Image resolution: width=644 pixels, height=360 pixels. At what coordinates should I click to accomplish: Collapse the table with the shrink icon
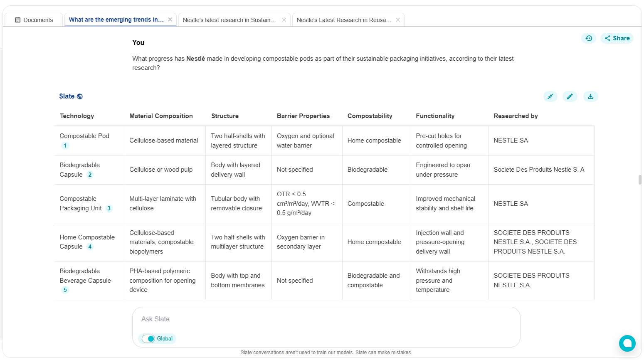point(550,96)
